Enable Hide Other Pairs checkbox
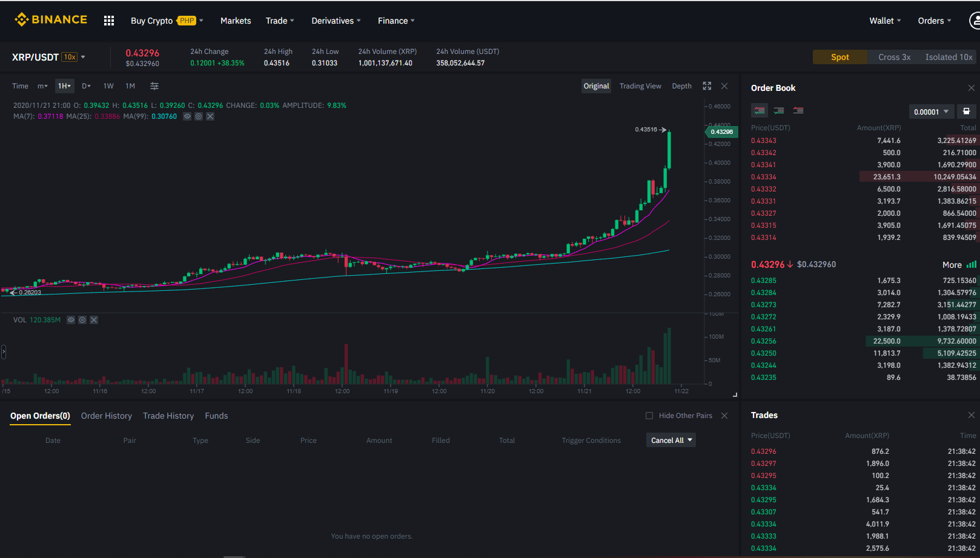The image size is (980, 558). pyautogui.click(x=649, y=416)
